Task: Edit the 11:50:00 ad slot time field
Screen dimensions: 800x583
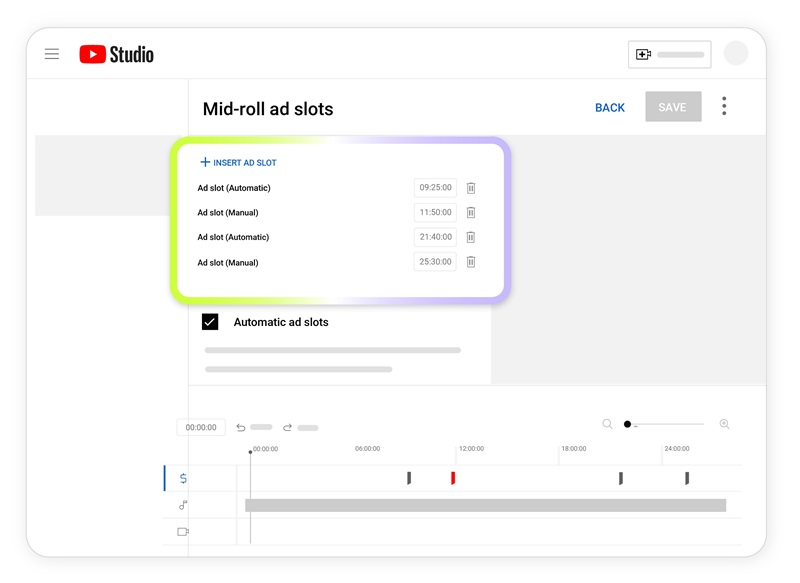Action: point(435,212)
